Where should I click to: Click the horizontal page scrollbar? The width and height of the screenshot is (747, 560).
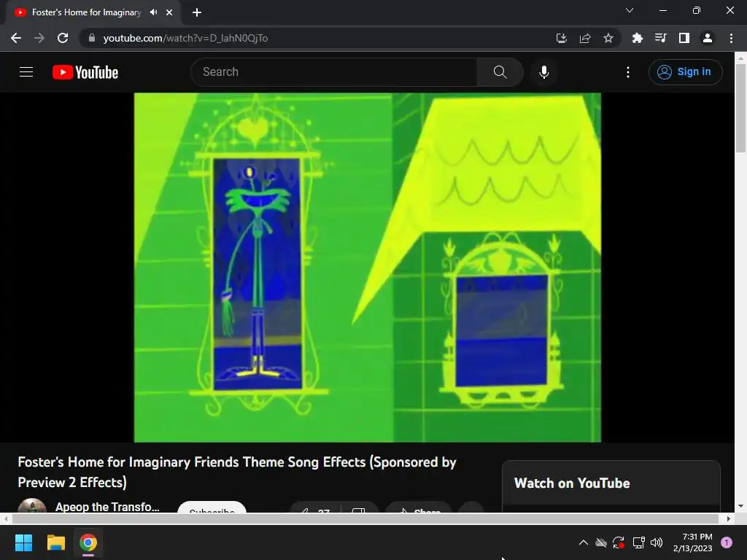[365, 518]
